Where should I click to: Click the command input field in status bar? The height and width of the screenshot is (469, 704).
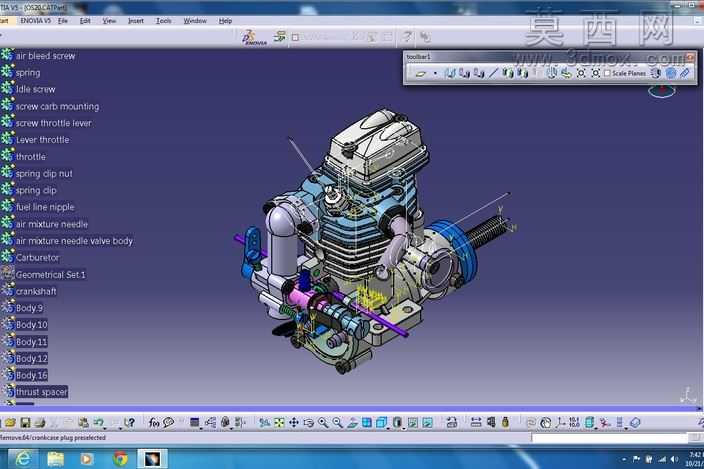pos(610,437)
